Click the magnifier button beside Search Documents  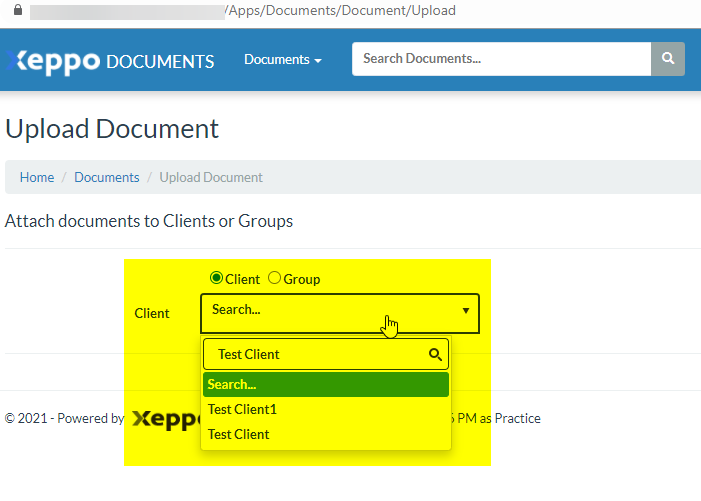(668, 59)
